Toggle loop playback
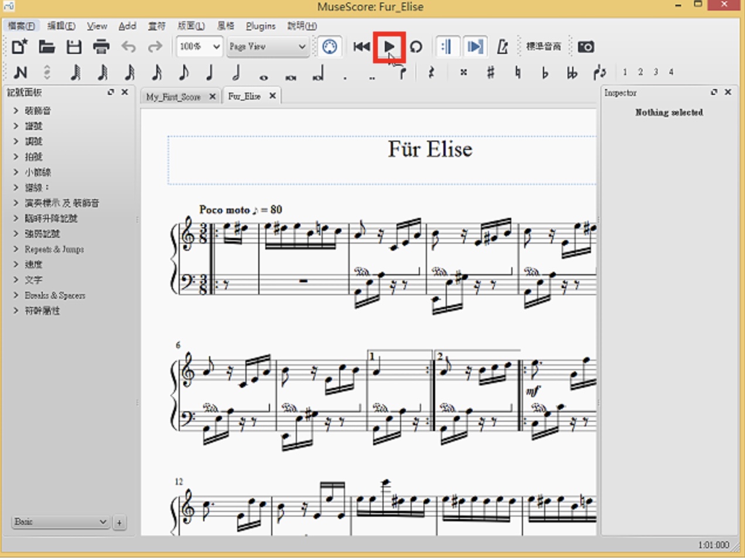The height and width of the screenshot is (560, 745). (x=416, y=46)
